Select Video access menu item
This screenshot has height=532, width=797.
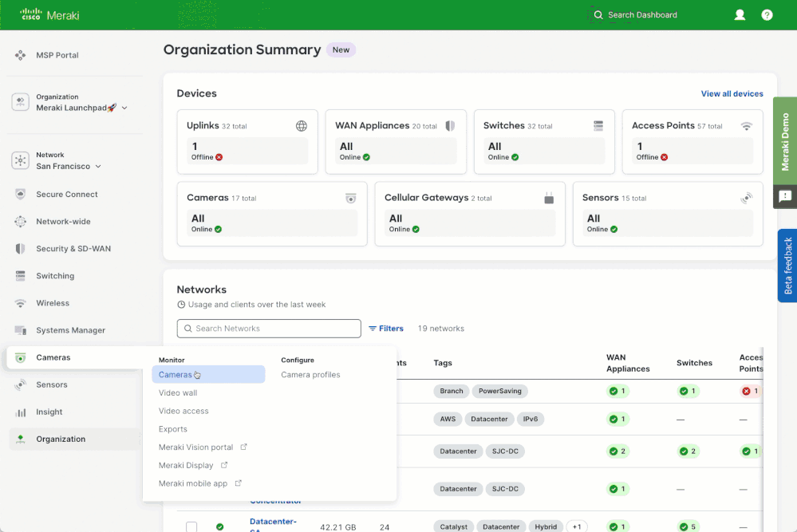point(183,411)
